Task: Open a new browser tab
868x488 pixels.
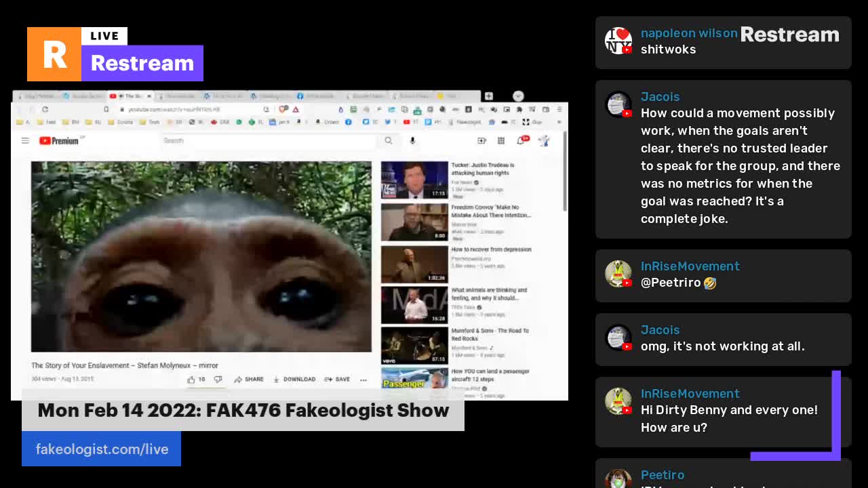Action: coord(488,96)
